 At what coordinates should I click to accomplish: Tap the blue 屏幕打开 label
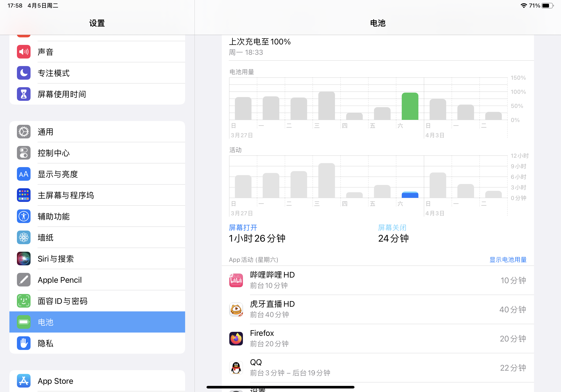click(x=243, y=227)
